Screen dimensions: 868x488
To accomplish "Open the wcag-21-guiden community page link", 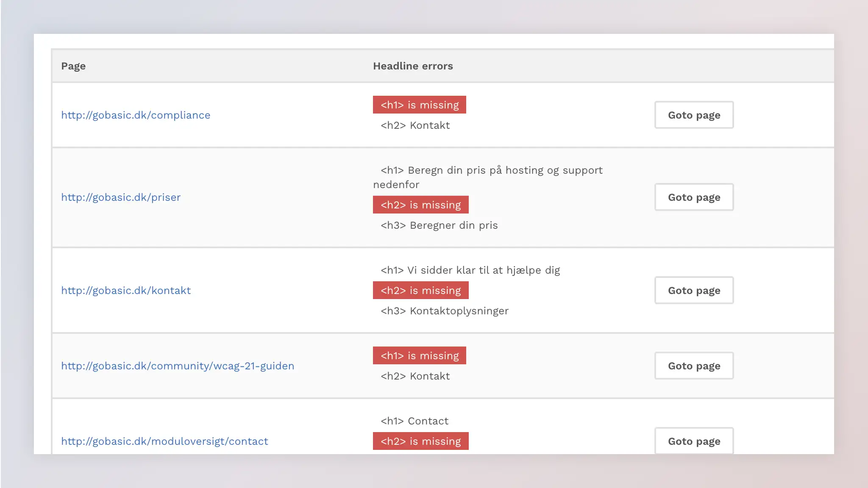I will pos(178,366).
